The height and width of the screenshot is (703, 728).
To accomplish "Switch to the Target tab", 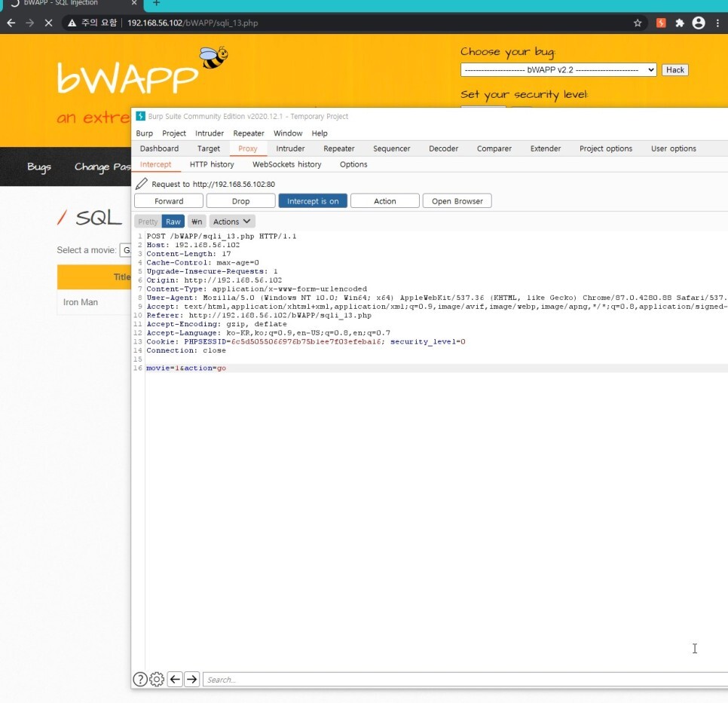I will coord(209,148).
